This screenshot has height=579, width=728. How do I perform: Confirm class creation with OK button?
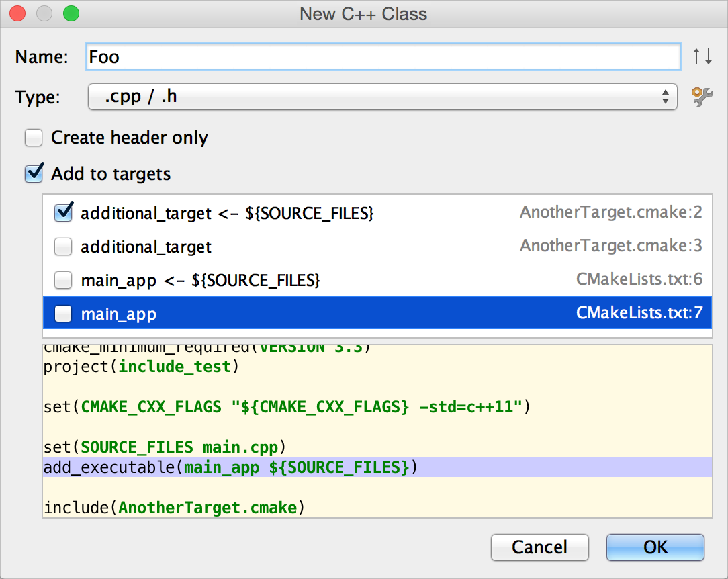[655, 547]
